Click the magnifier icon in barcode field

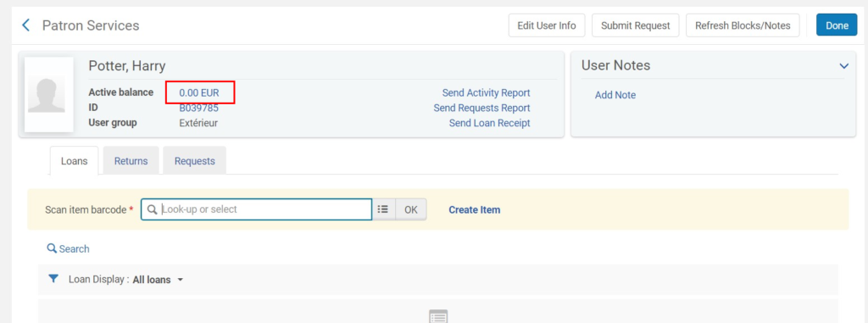(x=153, y=209)
